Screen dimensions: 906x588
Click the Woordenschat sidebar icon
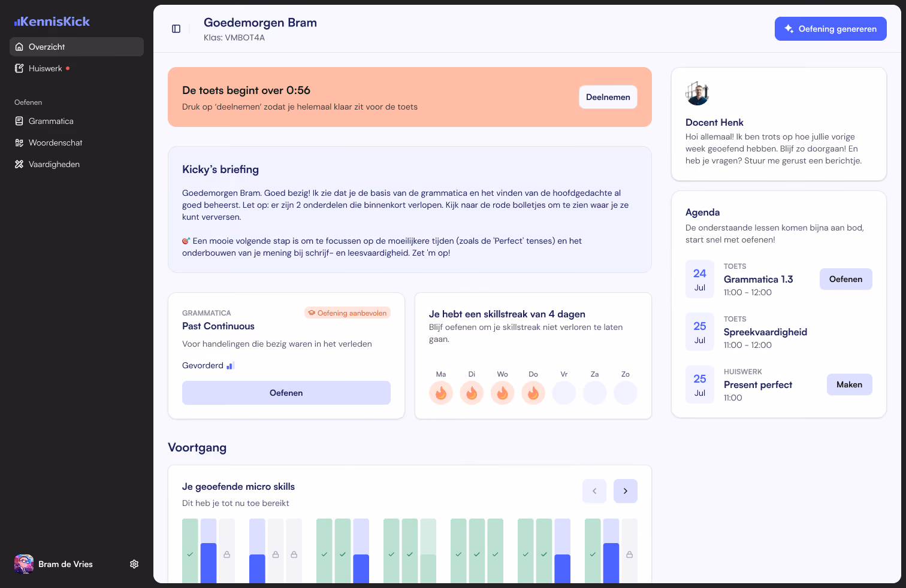click(x=19, y=143)
